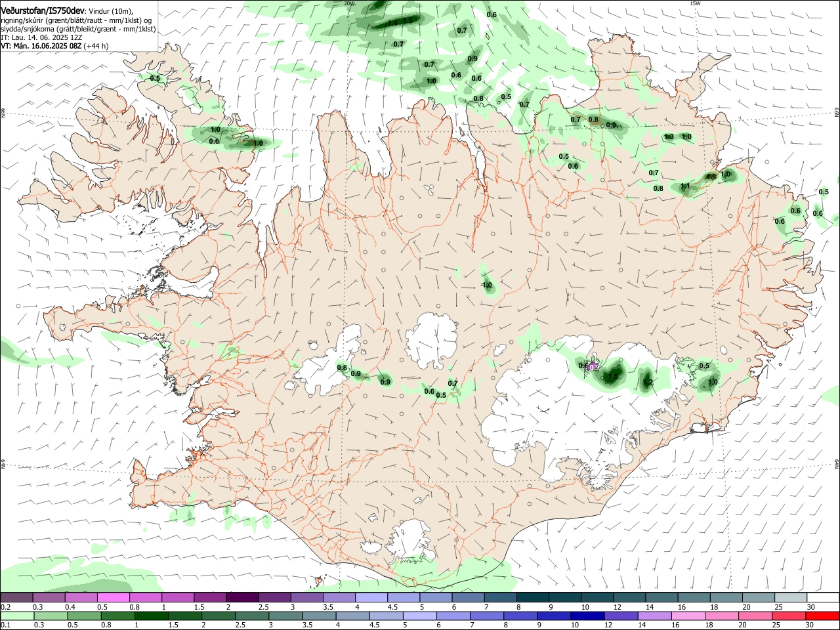The width and height of the screenshot is (840, 630).
Task: Select the deep navy 10 swatch in lower rain scale
Action: click(587, 616)
